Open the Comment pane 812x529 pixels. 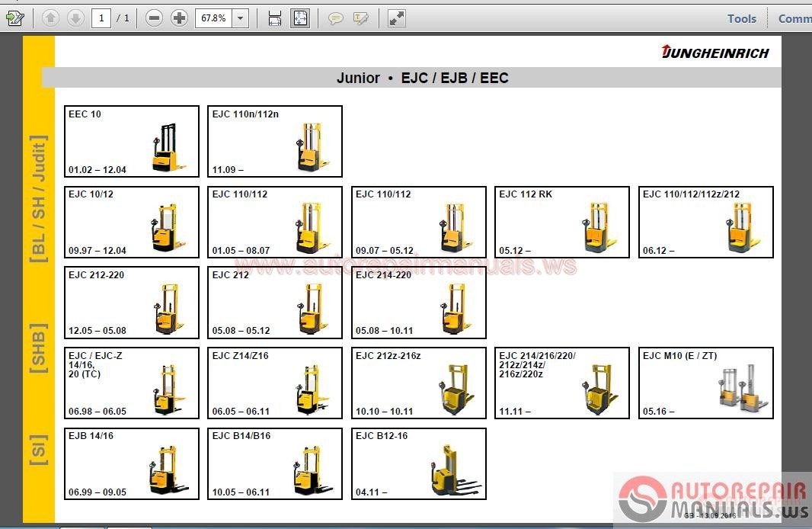click(x=795, y=18)
